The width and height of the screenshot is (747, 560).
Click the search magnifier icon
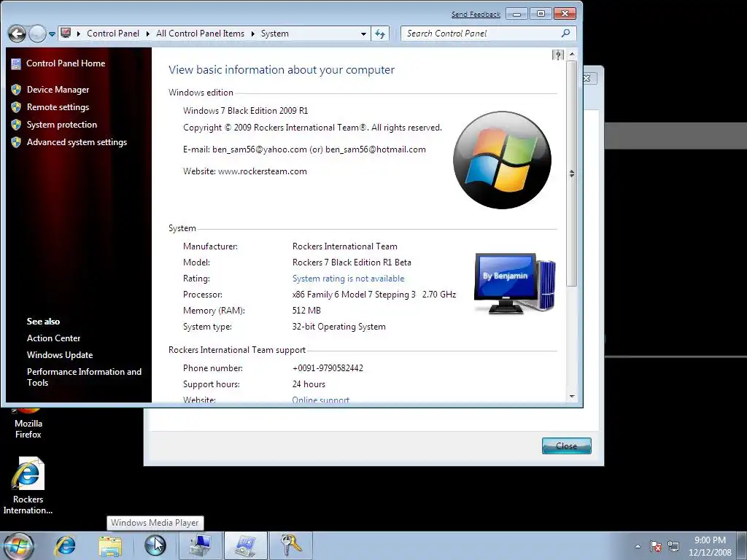[x=565, y=34]
